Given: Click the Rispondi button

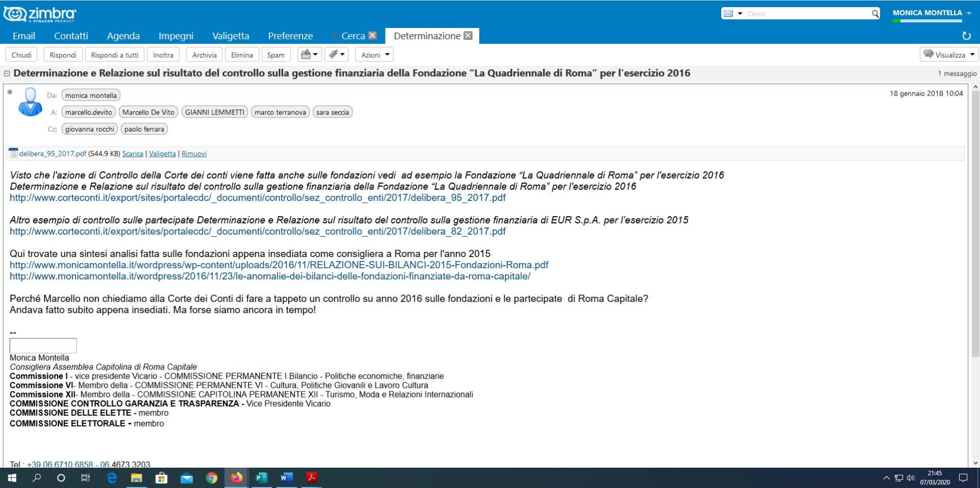Looking at the screenshot, I should [x=63, y=55].
